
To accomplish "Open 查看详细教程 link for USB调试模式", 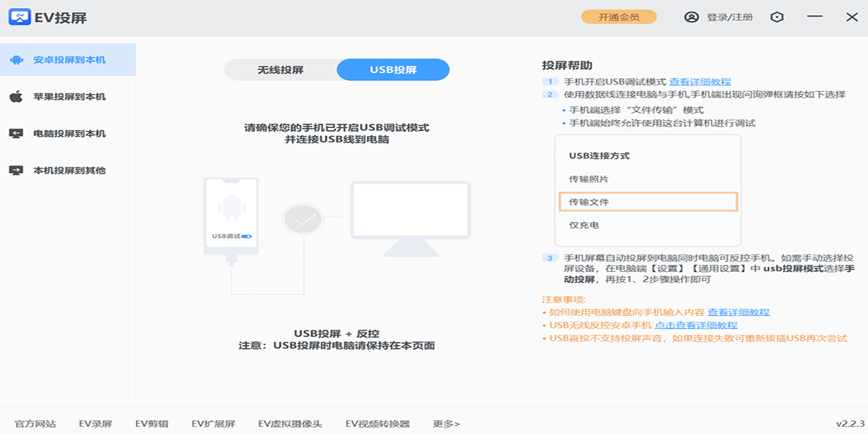I will pyautogui.click(x=699, y=82).
